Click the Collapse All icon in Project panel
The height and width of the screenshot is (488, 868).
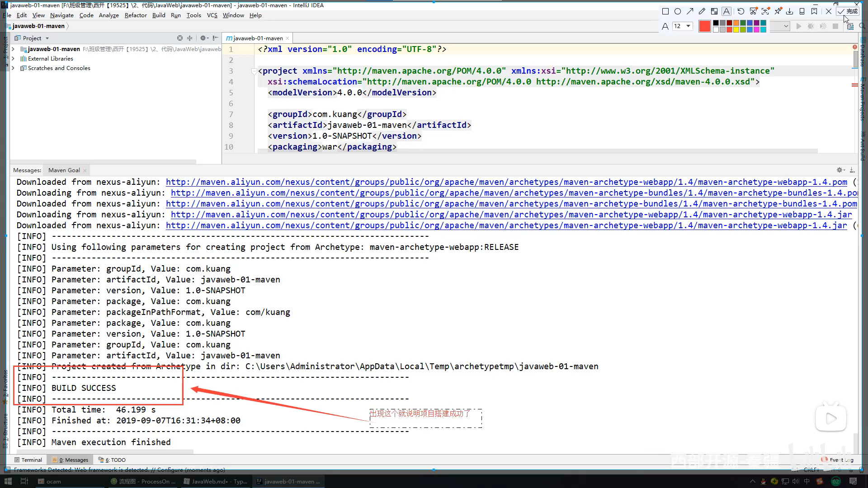(x=190, y=38)
